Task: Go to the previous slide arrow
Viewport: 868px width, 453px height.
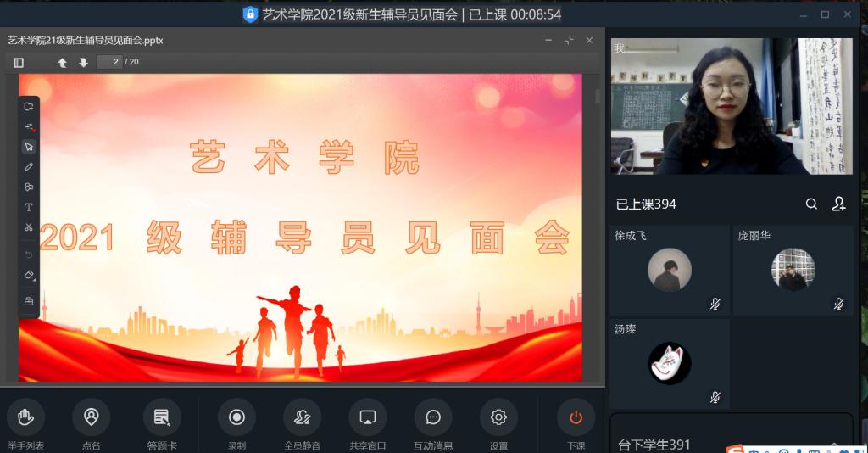Action: (x=62, y=62)
